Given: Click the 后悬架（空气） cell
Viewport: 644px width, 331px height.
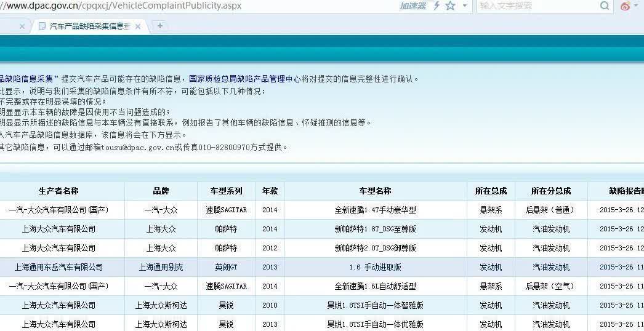Looking at the screenshot, I should click(x=551, y=286).
